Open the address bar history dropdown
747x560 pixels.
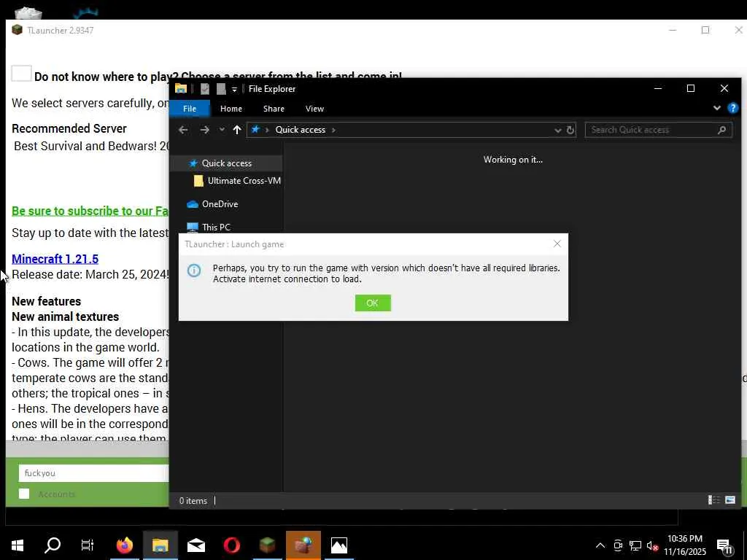(x=557, y=130)
